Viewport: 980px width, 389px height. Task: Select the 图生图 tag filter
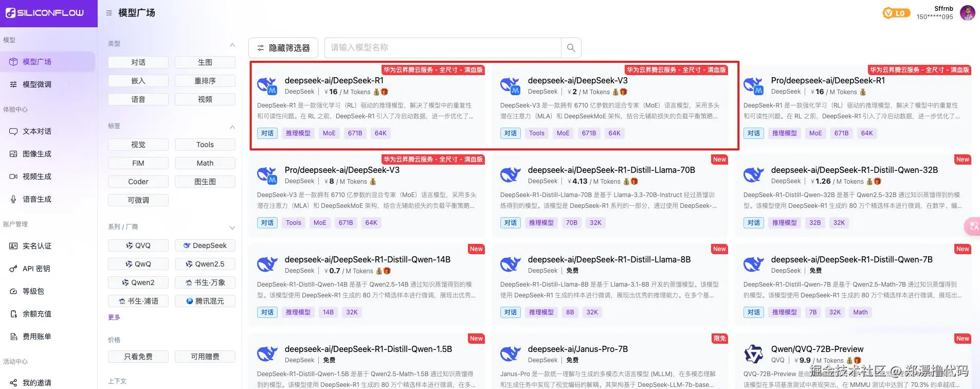(205, 182)
